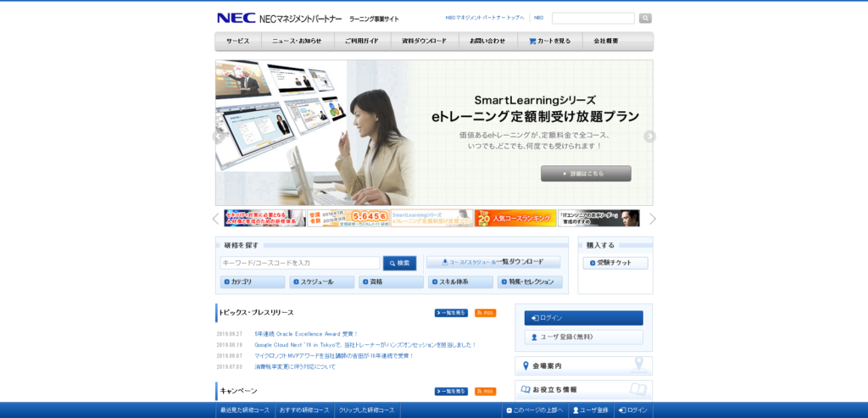This screenshot has width=868, height=418.
Task: Focus the header site search field
Action: click(593, 19)
